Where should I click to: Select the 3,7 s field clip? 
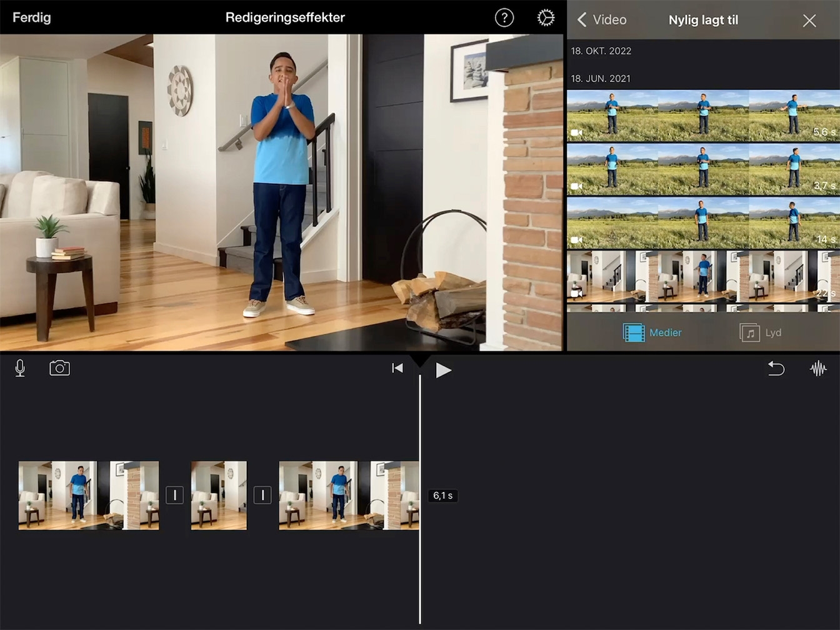tap(703, 169)
